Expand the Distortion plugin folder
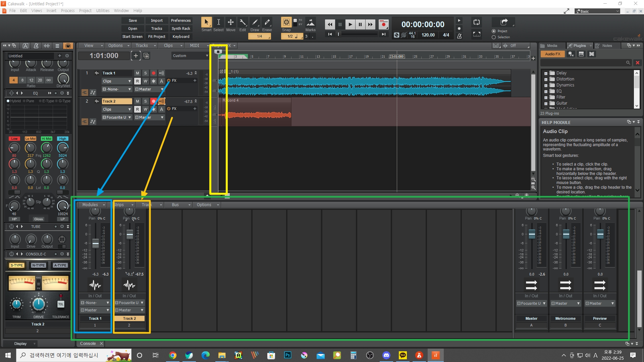The height and width of the screenshot is (362, 644). [546, 79]
